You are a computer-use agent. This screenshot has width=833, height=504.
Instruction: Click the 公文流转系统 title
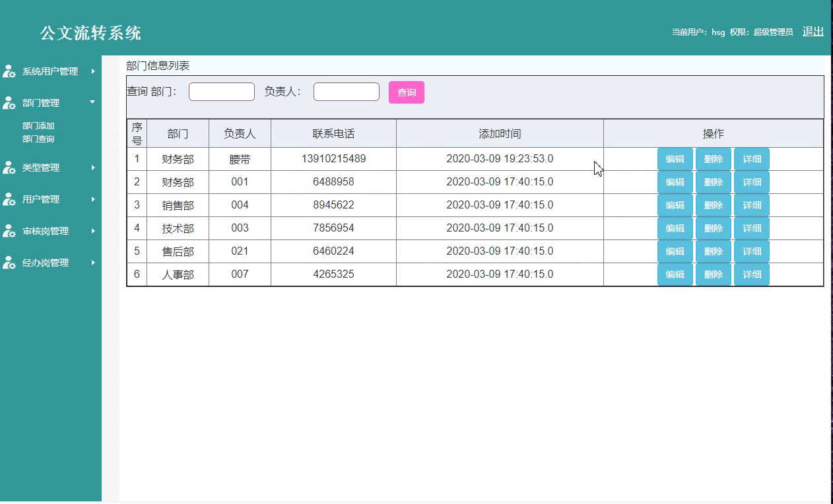click(90, 33)
